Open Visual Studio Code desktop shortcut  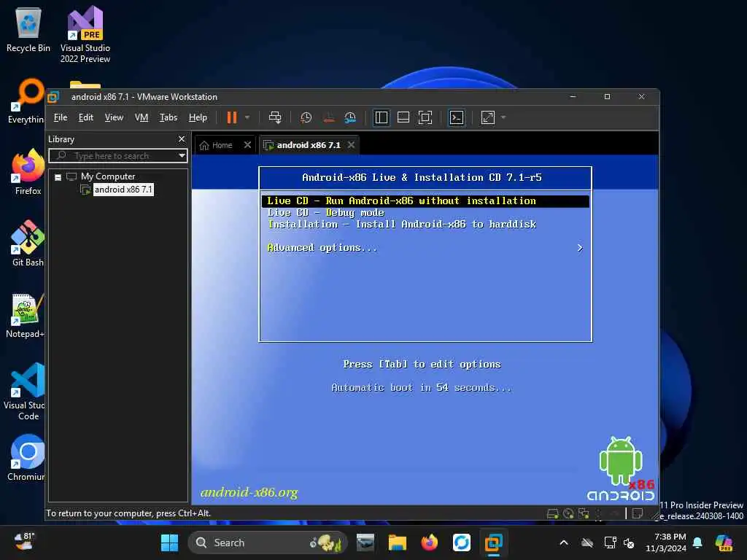(25, 392)
